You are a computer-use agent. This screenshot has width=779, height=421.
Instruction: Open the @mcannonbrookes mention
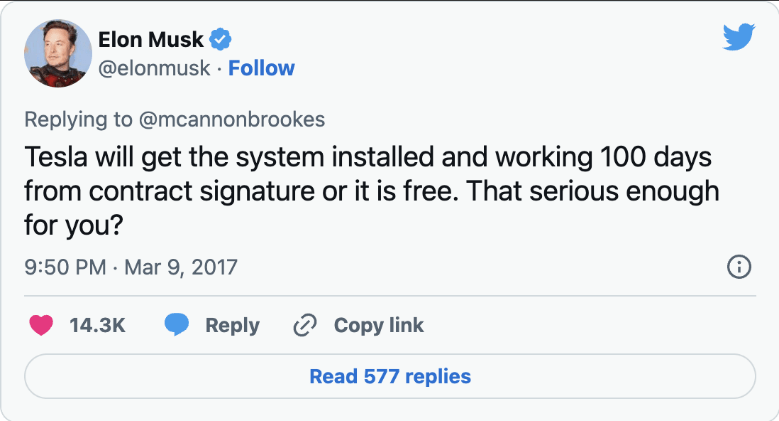coord(232,119)
